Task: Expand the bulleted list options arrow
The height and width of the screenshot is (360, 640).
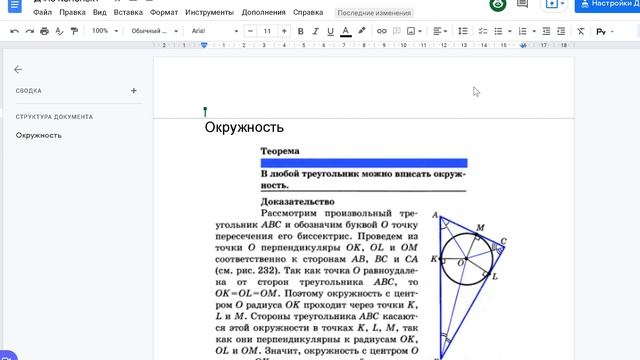Action: (509, 31)
